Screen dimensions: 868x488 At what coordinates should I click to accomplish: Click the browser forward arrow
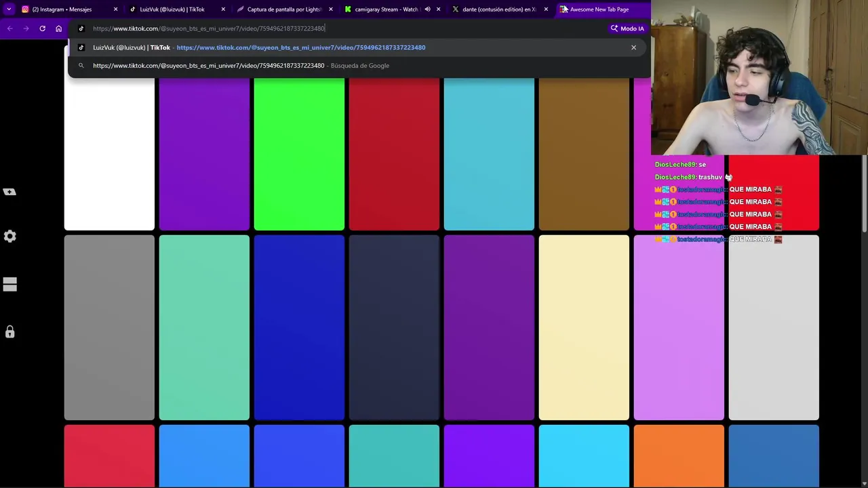[26, 28]
